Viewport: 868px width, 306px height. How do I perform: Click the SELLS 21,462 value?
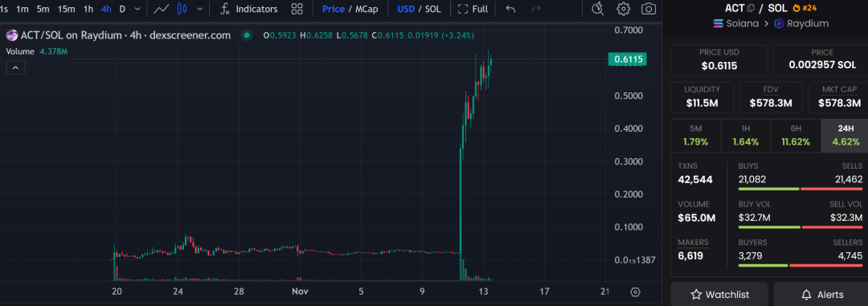(849, 179)
